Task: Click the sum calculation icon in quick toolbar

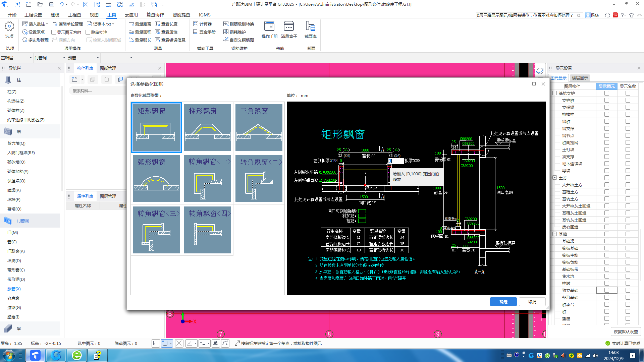Action: tap(86, 4)
